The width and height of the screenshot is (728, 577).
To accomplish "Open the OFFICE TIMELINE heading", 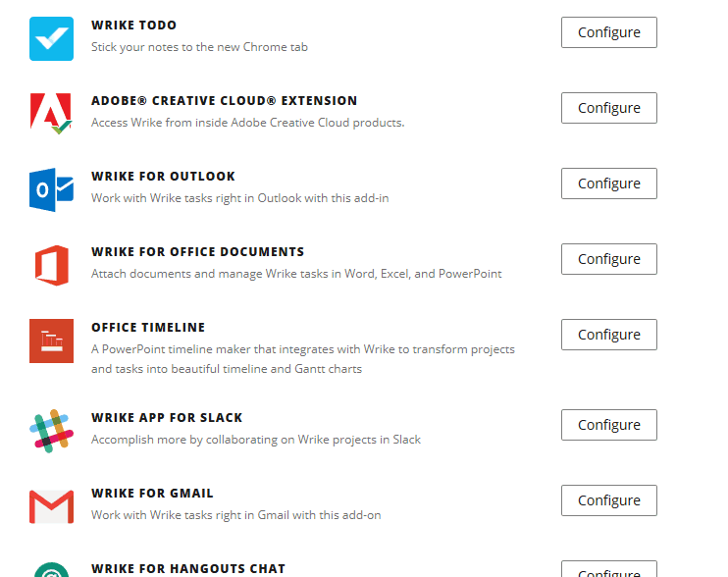I will [148, 327].
